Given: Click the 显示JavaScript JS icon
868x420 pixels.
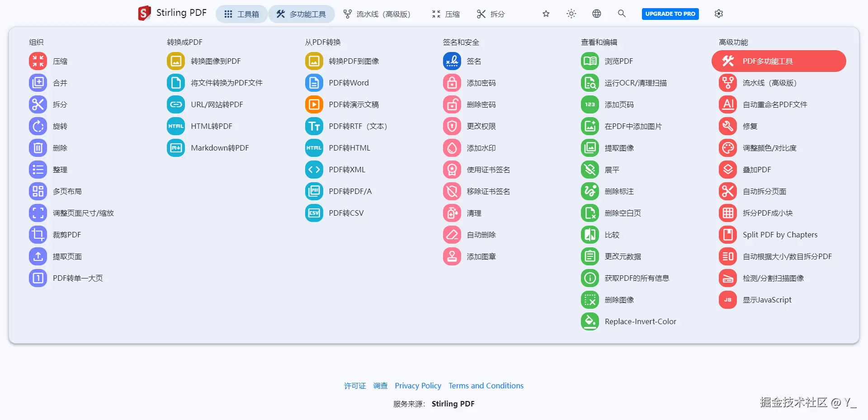Looking at the screenshot, I should coord(728,300).
